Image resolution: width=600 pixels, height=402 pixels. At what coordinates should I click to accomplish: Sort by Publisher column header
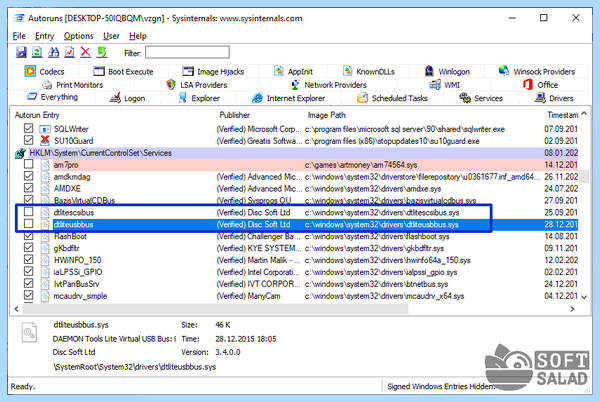tap(235, 115)
